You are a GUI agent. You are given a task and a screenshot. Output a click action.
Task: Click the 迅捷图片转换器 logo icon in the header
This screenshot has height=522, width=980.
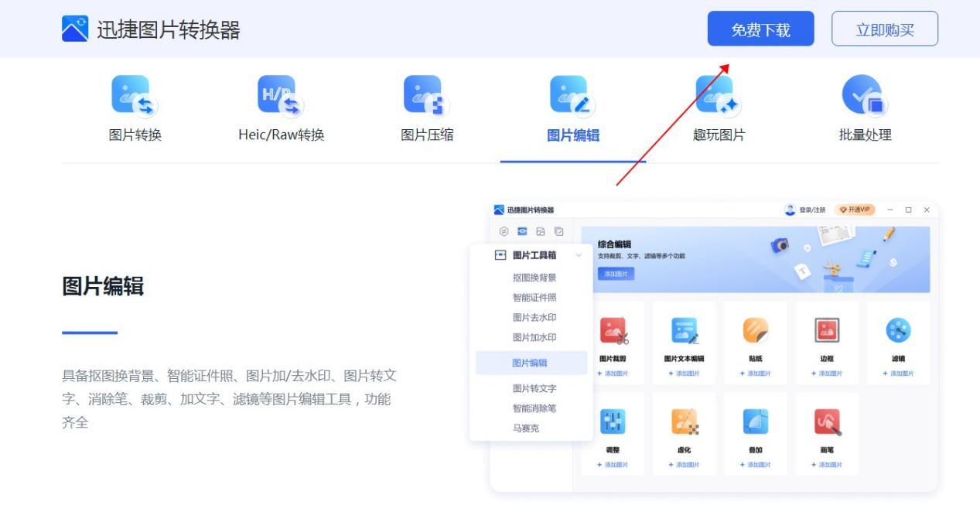(x=75, y=29)
